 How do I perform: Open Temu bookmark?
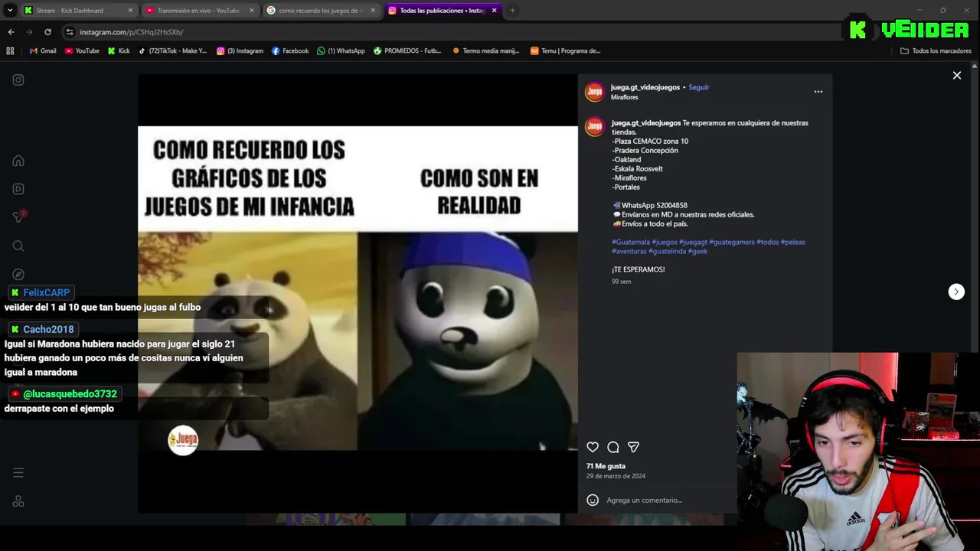(565, 51)
